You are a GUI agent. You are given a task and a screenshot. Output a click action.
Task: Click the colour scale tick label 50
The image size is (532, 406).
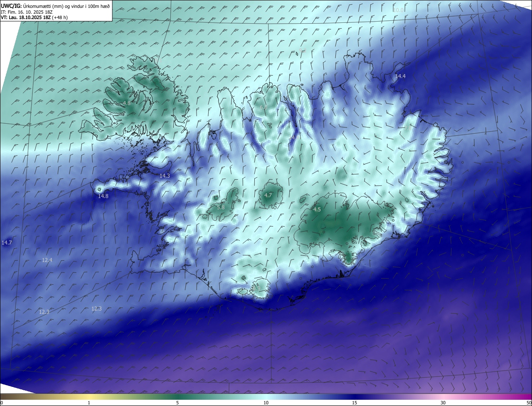tap(529, 403)
